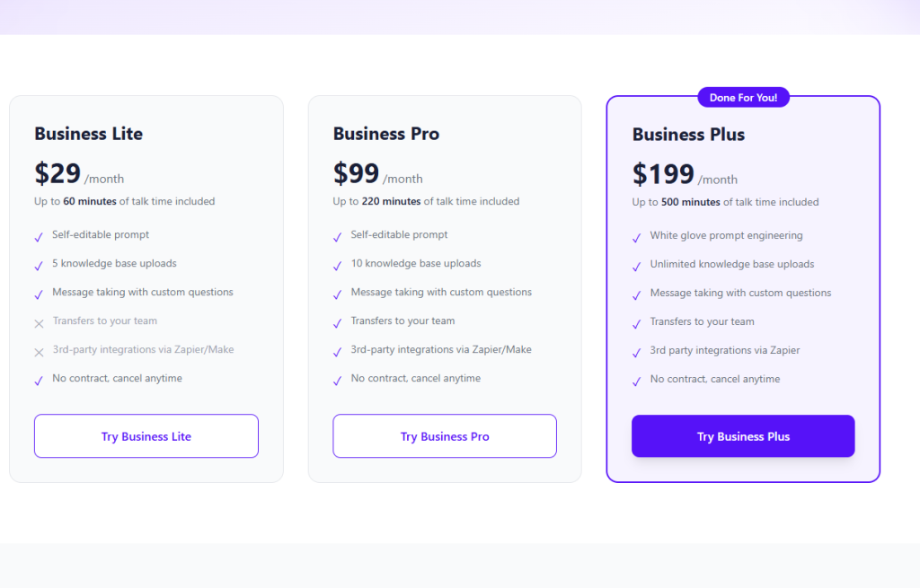Viewport: 920px width, 588px height.
Task: Click the $29 price in Business Lite
Action: tap(57, 172)
